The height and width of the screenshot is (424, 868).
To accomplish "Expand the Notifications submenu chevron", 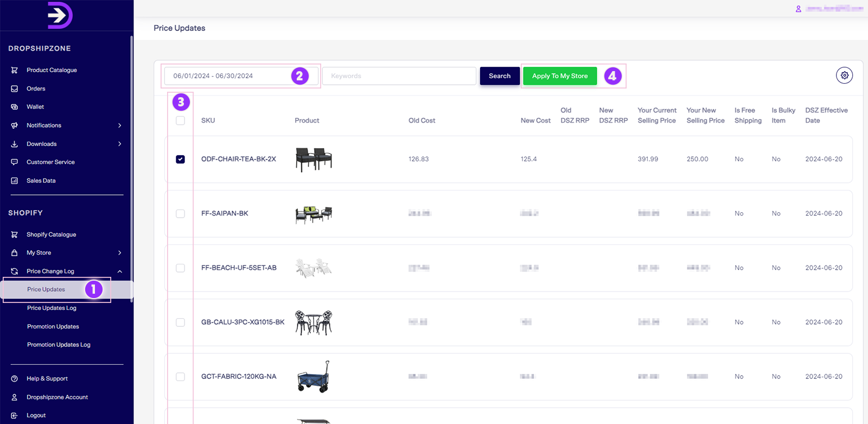I will (120, 125).
